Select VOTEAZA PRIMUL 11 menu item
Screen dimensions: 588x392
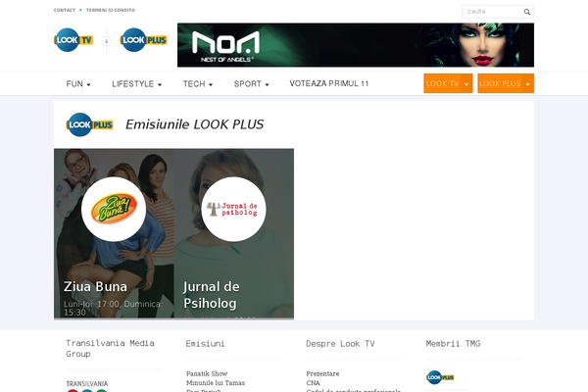coord(329,83)
